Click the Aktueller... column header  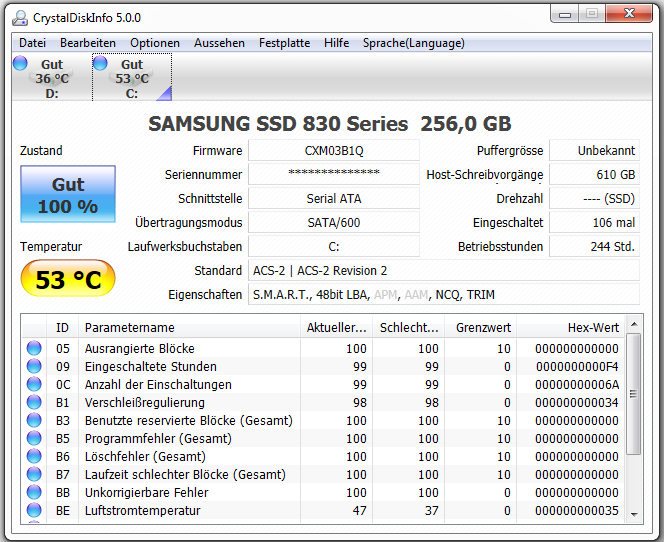pos(336,327)
